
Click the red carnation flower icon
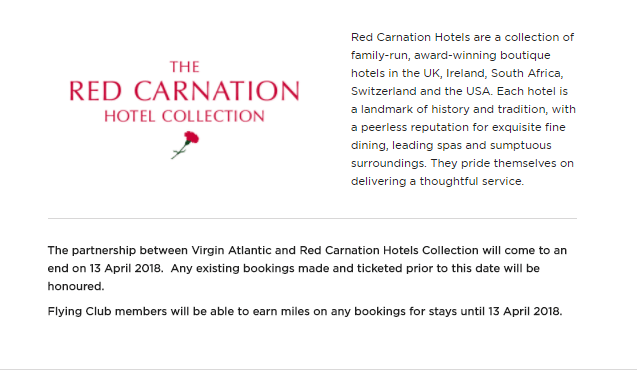point(185,145)
